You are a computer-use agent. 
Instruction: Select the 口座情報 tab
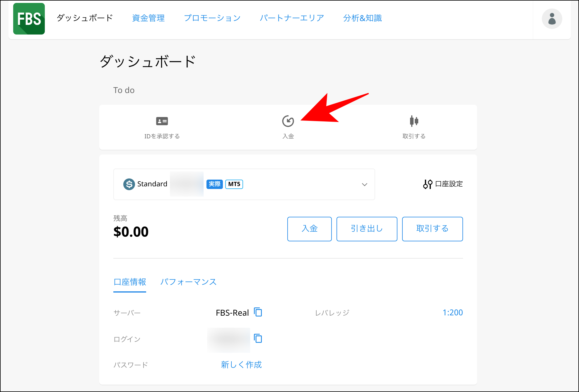[130, 282]
